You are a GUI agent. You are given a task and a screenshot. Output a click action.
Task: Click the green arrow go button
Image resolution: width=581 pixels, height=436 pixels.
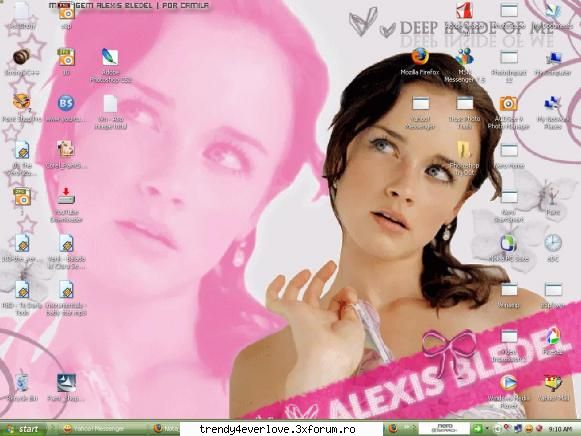tap(477, 429)
